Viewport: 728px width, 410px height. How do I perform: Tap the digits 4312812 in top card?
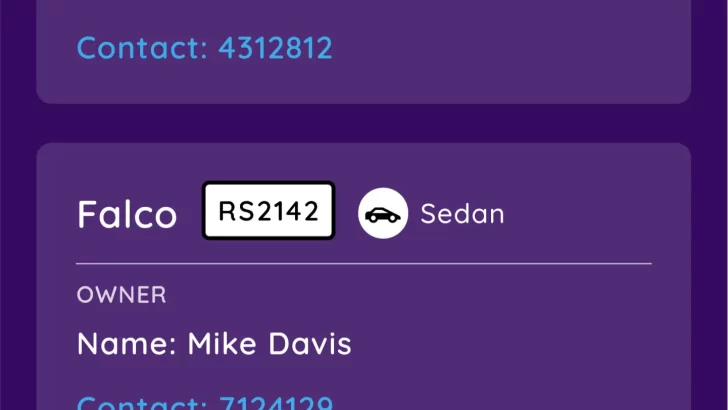275,48
